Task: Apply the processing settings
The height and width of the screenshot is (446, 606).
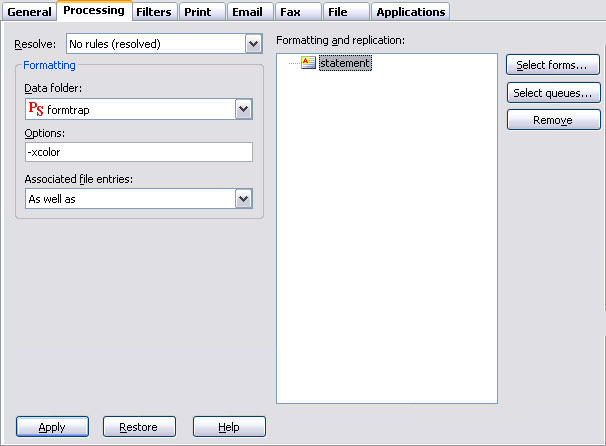Action: pos(52,427)
